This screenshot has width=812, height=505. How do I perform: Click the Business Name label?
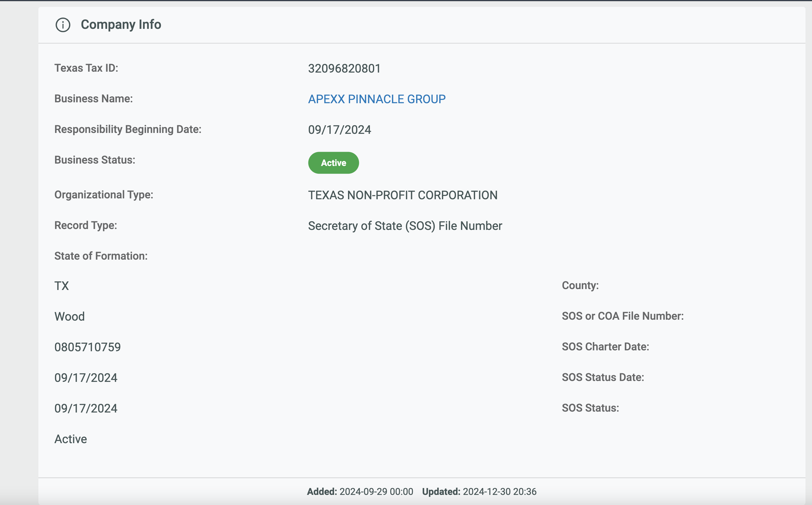click(x=93, y=99)
